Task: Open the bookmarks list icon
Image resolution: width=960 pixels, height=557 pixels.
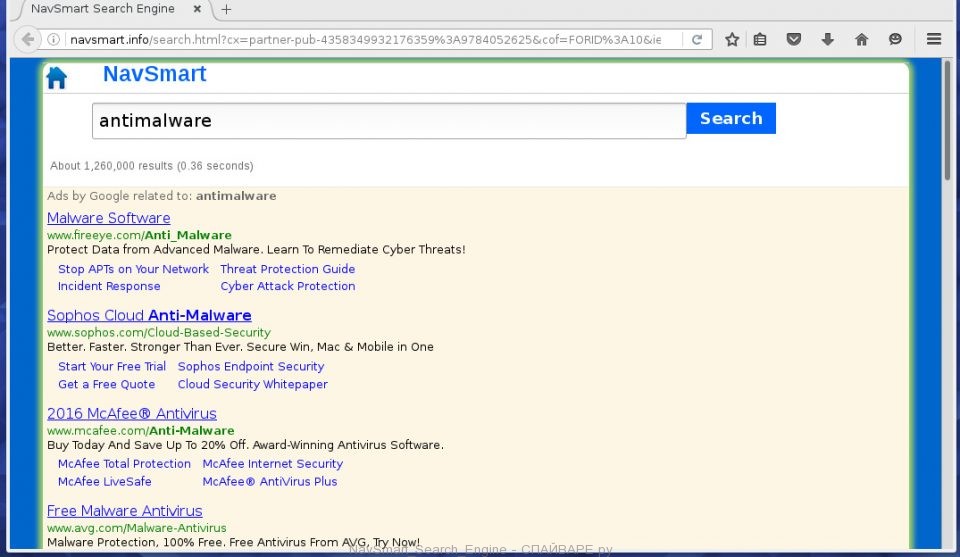Action: (x=760, y=40)
